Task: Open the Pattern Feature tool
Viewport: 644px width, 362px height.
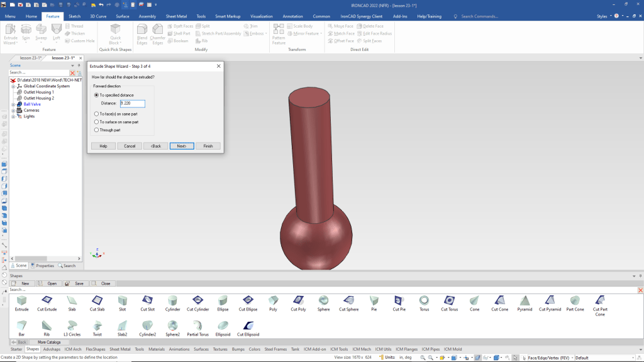Action: pos(279,34)
